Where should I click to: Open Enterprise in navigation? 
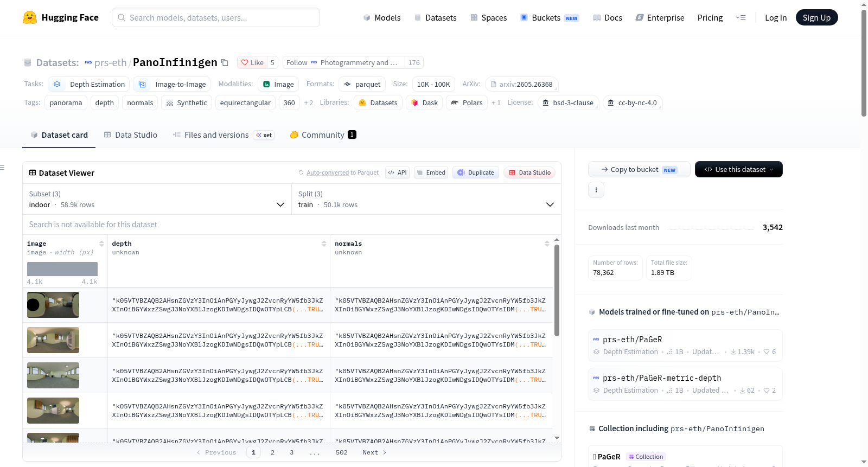coord(660,17)
